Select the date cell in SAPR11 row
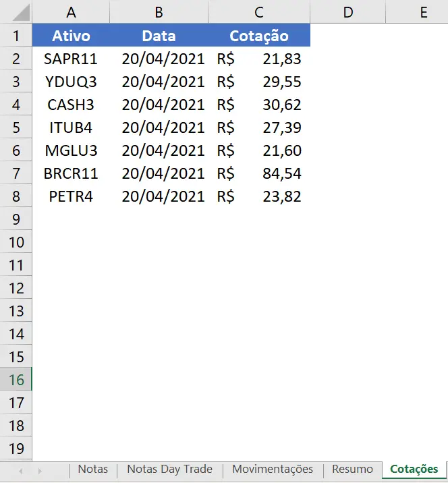The image size is (448, 483). click(x=159, y=59)
